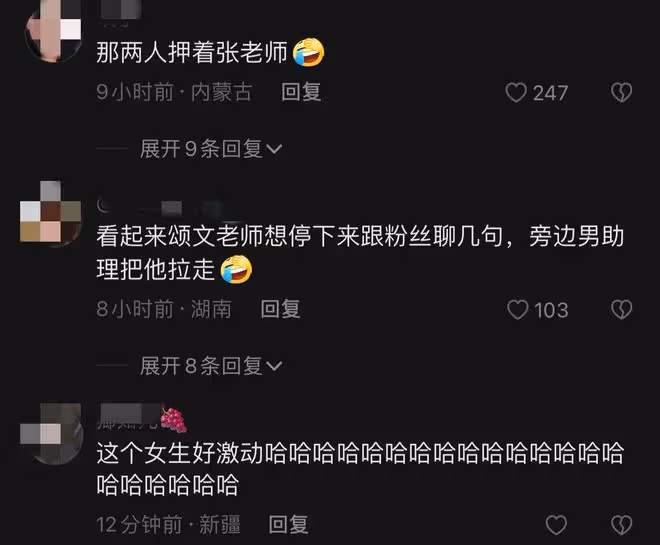This screenshot has width=660, height=545.
Task: Tap the grape emoji beside the username
Action: (173, 419)
